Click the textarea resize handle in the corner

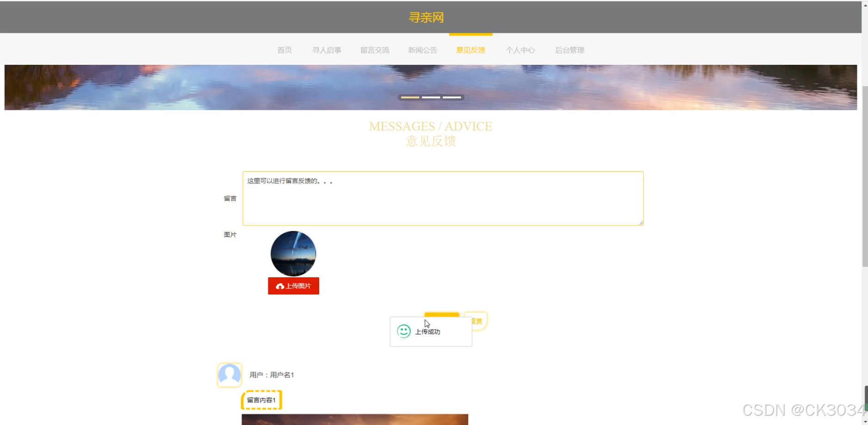[641, 223]
